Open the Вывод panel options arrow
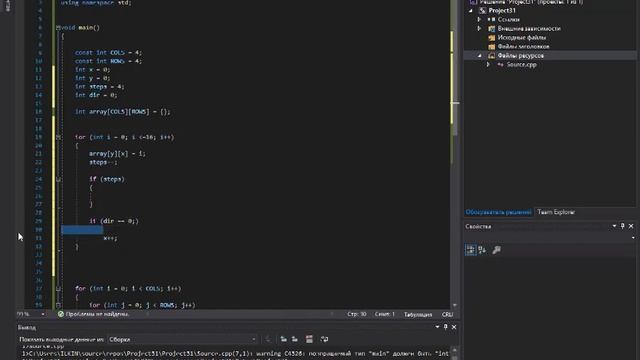Image resolution: width=640 pixels, height=360 pixels. click(437, 327)
